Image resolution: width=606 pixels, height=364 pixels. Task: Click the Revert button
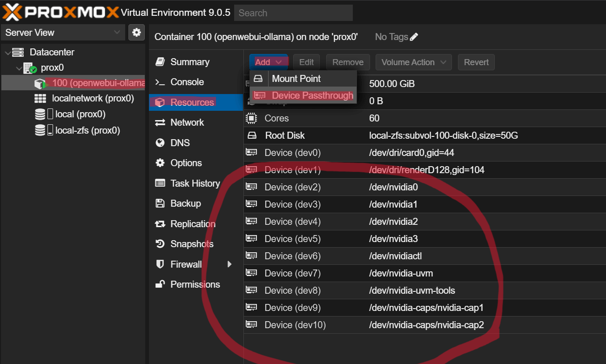(476, 62)
